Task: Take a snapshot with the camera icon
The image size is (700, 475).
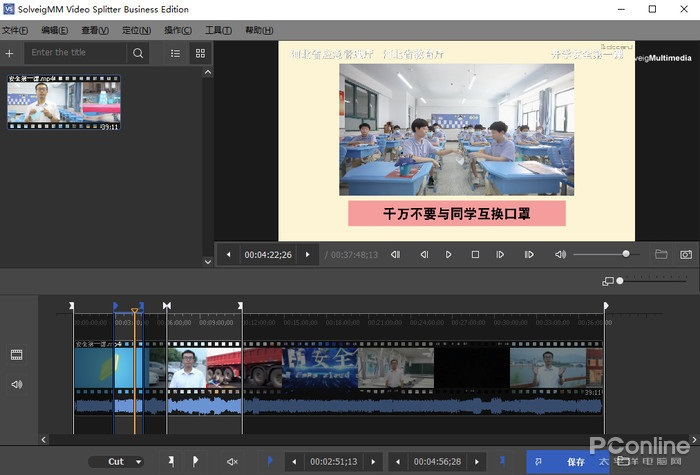Action: point(686,255)
